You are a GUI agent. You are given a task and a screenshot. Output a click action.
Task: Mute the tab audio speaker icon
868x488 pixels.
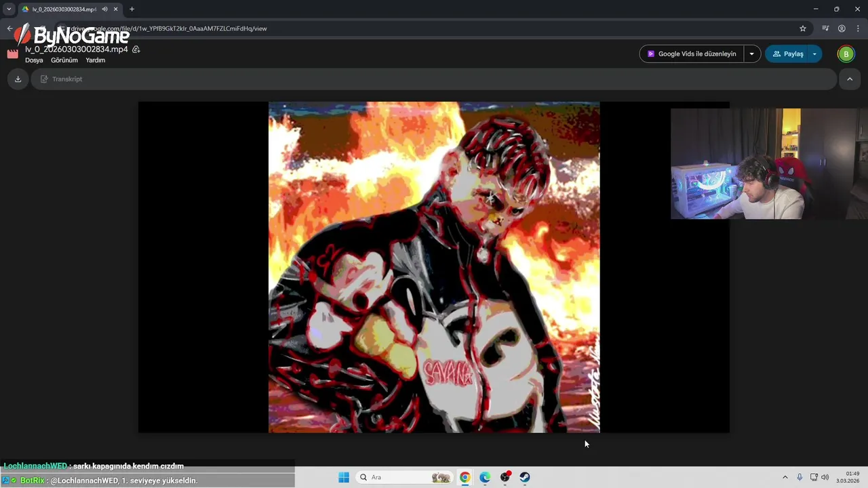pyautogui.click(x=104, y=9)
